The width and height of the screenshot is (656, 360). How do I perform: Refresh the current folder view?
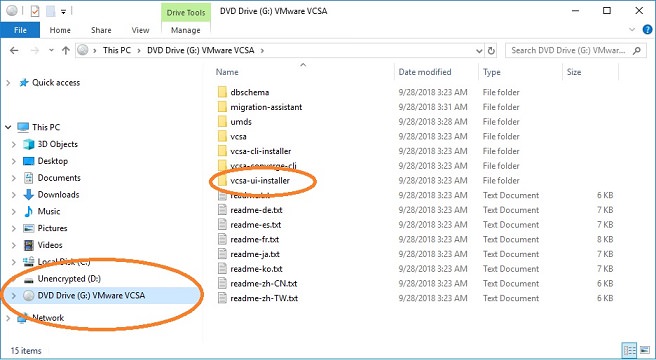click(x=491, y=51)
